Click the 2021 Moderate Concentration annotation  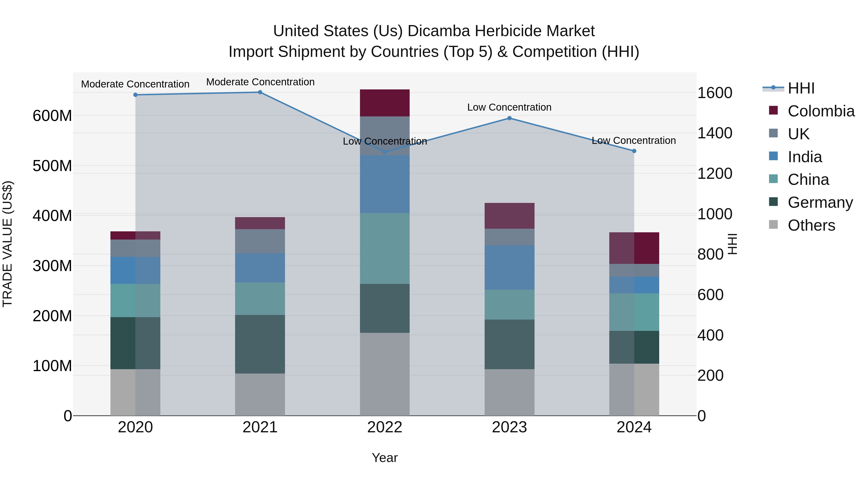tap(260, 82)
